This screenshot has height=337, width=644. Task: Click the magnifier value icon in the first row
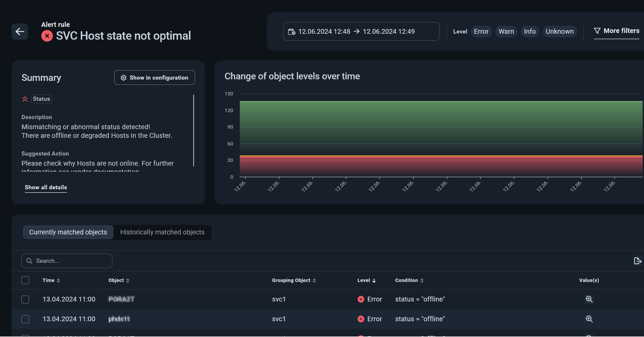click(x=589, y=299)
